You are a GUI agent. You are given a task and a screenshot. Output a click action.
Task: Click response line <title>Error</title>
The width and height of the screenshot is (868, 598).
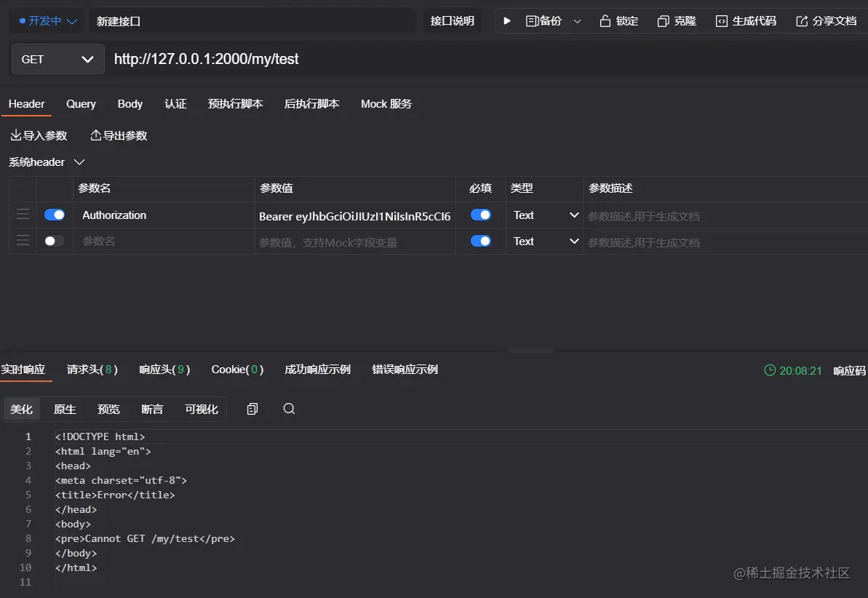[x=115, y=495]
